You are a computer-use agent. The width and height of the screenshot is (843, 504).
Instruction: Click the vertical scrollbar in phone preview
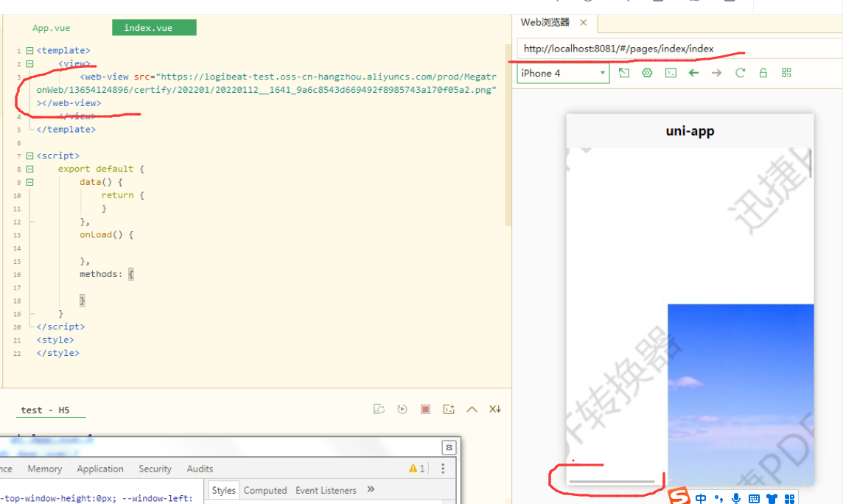(x=810, y=164)
